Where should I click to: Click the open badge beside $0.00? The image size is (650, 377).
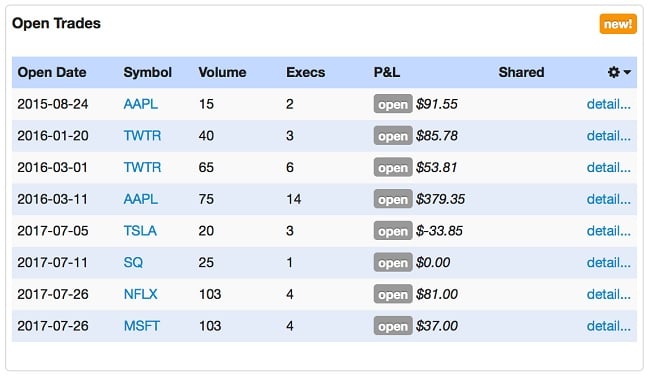point(393,263)
